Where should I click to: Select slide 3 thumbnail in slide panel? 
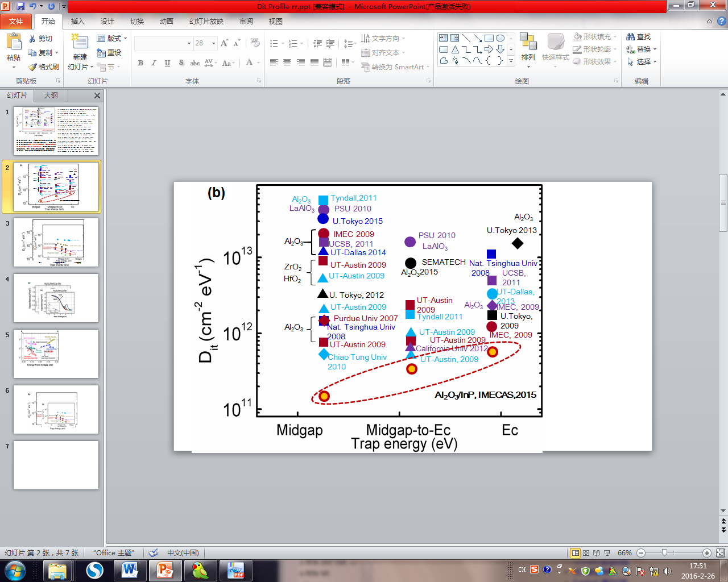click(56, 243)
